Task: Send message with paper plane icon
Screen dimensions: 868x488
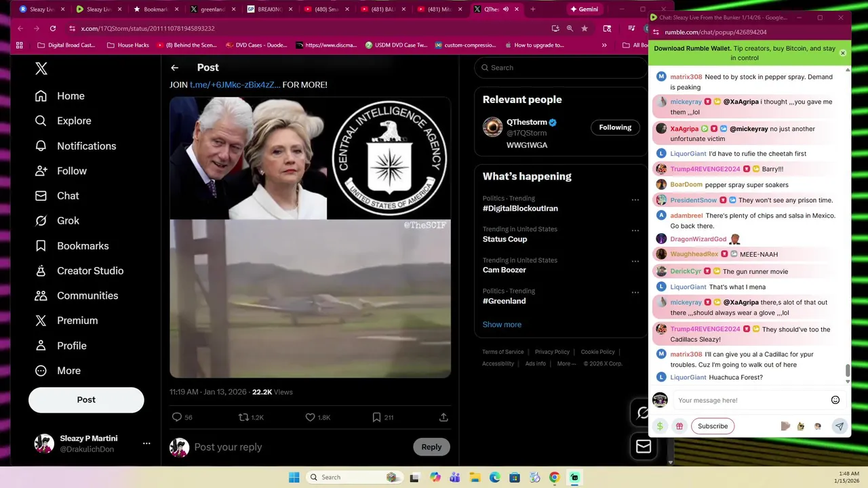Action: (839, 426)
